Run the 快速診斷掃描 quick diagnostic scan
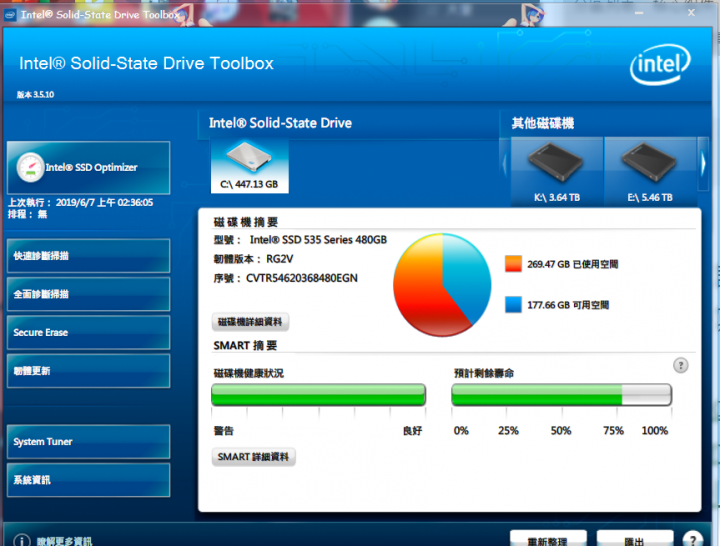 tap(88, 256)
